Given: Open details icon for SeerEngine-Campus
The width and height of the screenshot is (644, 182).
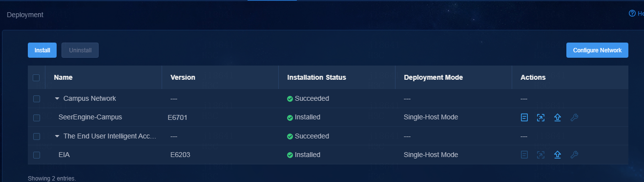Looking at the screenshot, I should click(x=524, y=117).
